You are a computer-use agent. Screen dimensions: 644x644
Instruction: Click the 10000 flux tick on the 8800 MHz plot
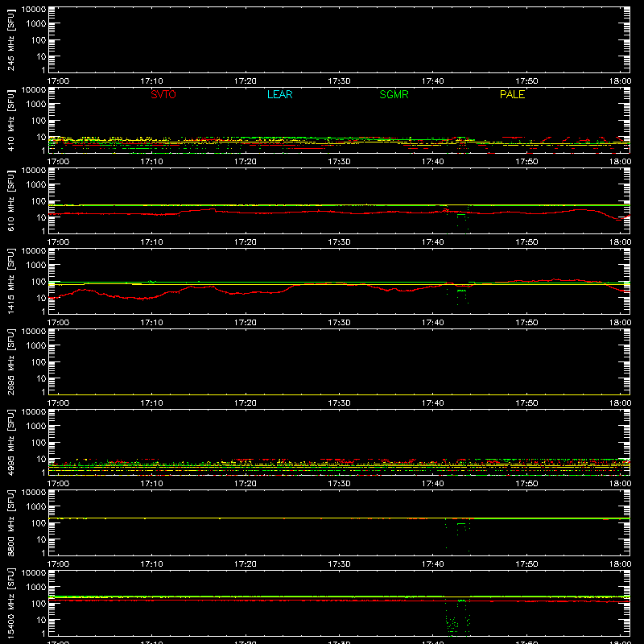pyautogui.click(x=34, y=493)
